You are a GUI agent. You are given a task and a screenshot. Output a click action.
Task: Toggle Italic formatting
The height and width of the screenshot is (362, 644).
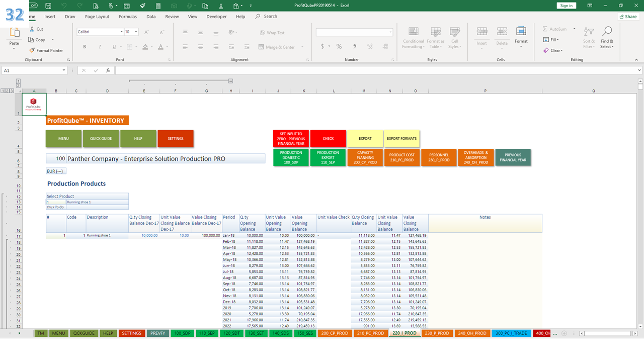(99, 47)
